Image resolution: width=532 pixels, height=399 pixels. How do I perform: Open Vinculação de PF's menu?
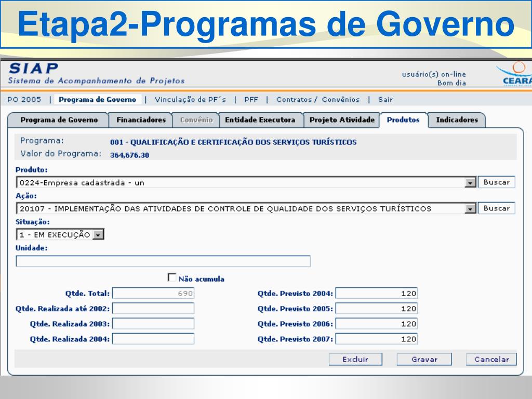coord(190,99)
